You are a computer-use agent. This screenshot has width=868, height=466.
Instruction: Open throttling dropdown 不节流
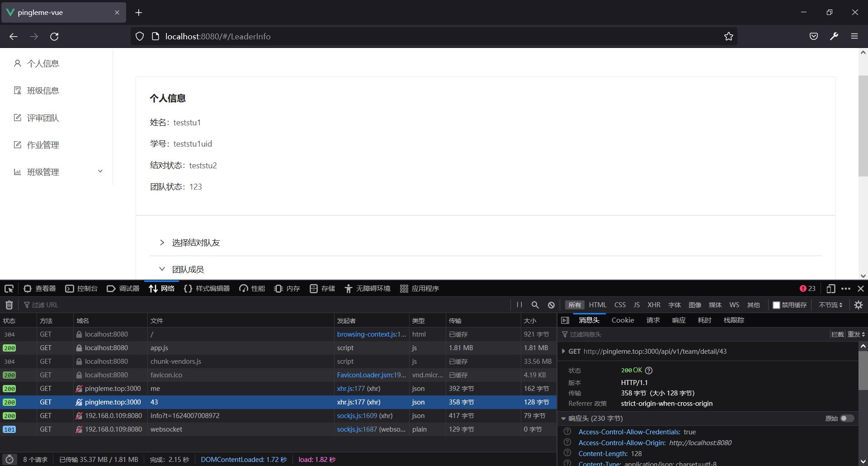(830, 305)
